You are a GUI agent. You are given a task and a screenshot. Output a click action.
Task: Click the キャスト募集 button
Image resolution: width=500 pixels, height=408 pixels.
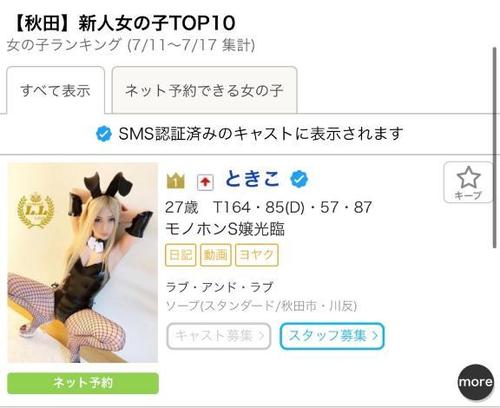coord(219,336)
